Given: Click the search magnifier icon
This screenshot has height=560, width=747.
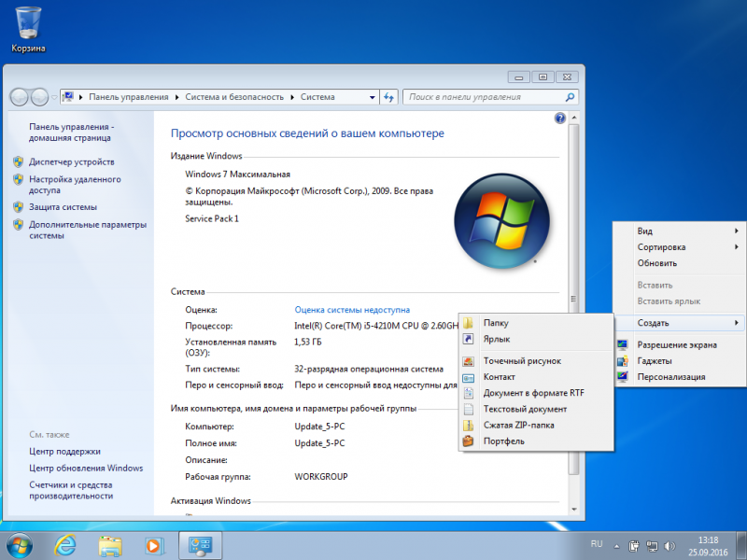Looking at the screenshot, I should [x=570, y=97].
